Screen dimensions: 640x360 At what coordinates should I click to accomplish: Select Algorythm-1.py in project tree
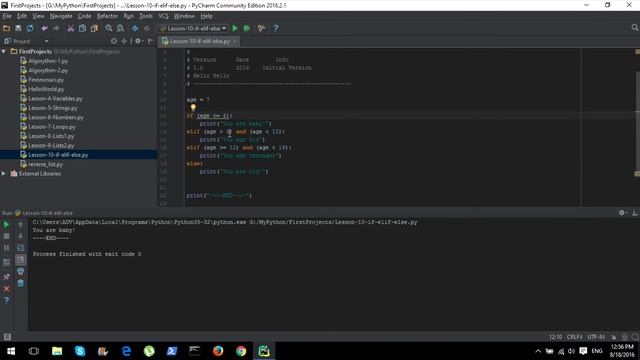point(48,61)
